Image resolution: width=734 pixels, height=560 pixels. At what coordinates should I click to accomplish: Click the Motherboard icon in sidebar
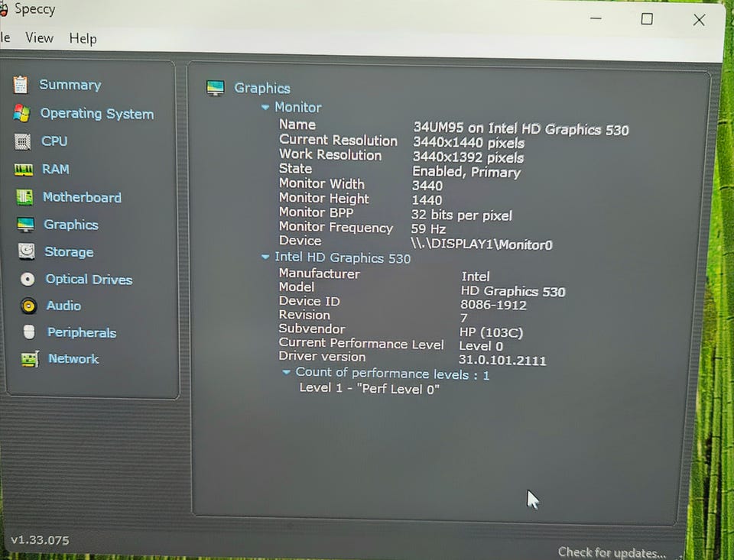(24, 197)
